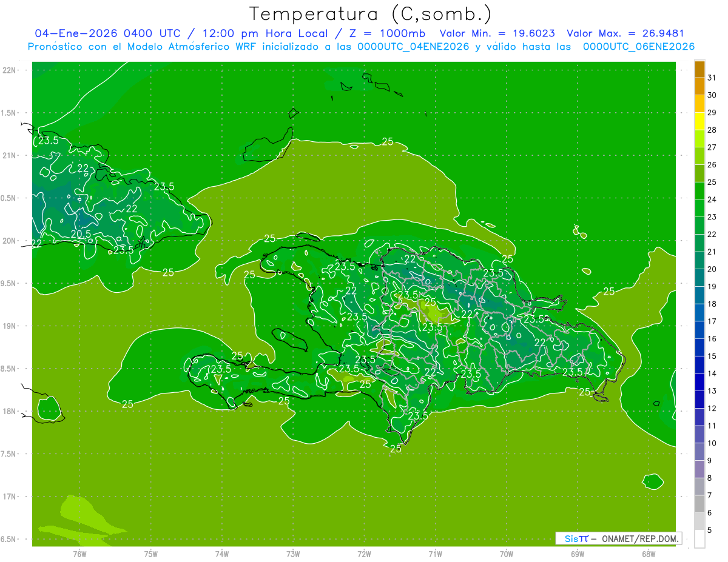The image size is (728, 562).
Task: Click the "ONAMET/REP.DOM." credit label
Action: (x=640, y=538)
